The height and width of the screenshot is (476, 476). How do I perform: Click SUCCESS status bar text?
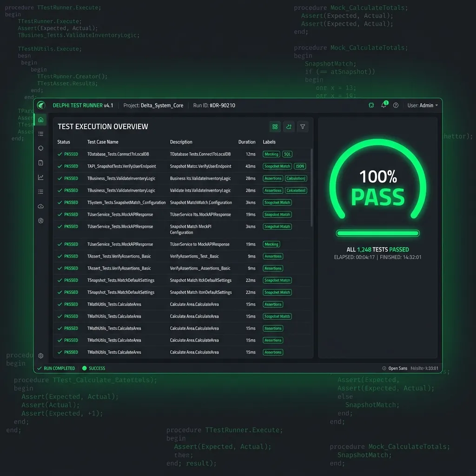click(x=97, y=368)
